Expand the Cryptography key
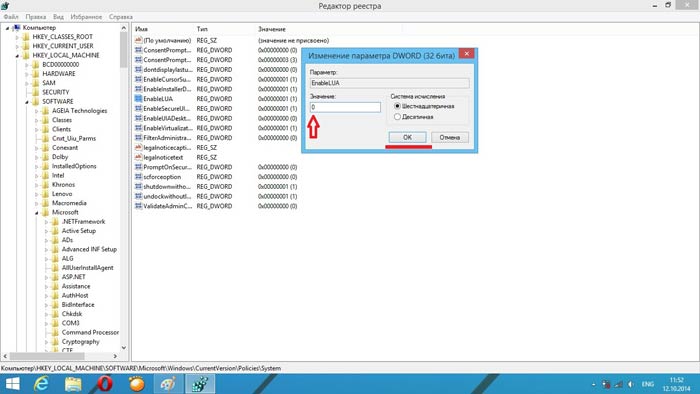This screenshot has width=700, height=394. coord(46,342)
